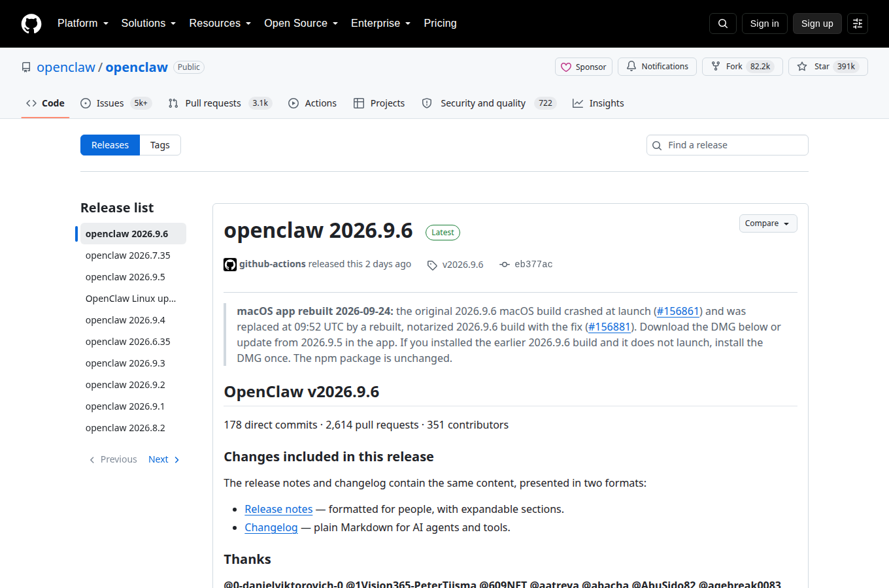Image resolution: width=889 pixels, height=588 pixels.
Task: Open the Compare dropdown
Action: [768, 223]
